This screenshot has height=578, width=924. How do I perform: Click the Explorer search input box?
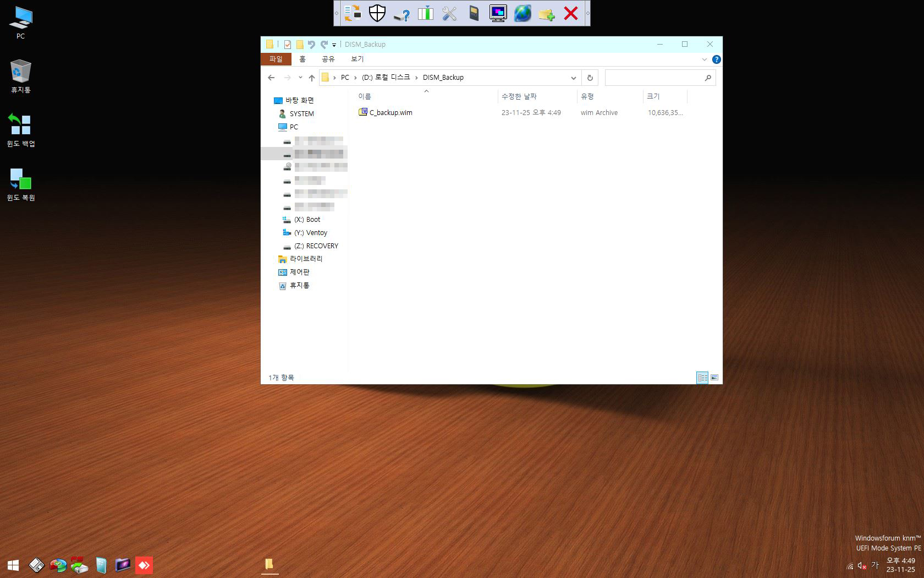660,78
